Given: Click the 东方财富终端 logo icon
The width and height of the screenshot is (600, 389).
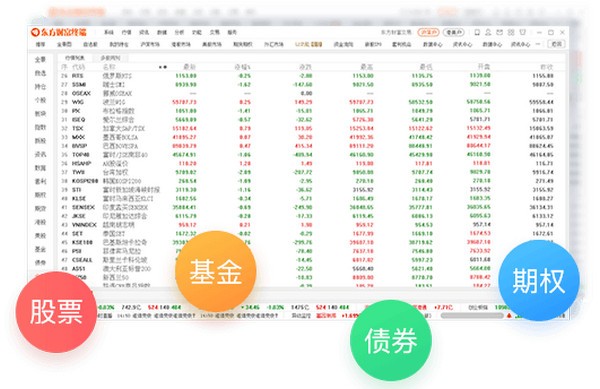Looking at the screenshot, I should pos(35,32).
